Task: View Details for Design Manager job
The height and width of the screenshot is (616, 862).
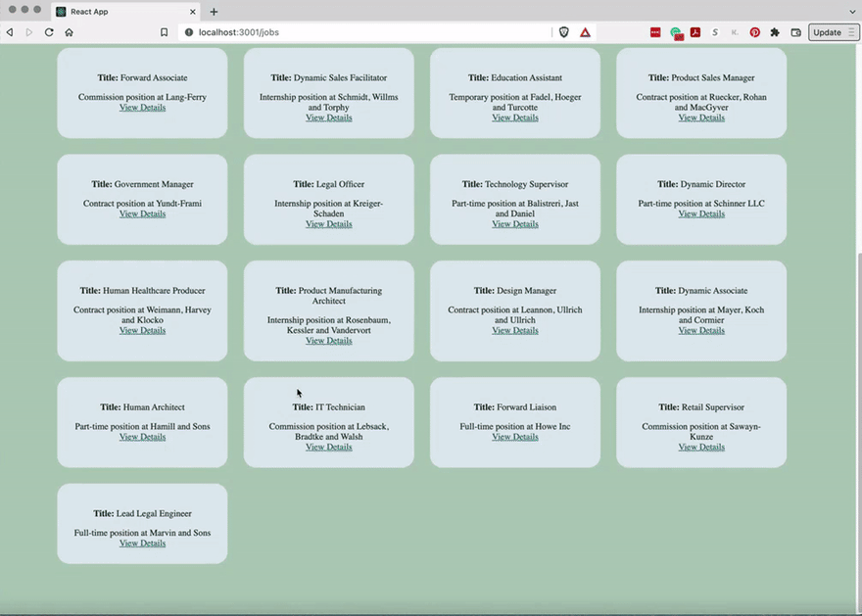Action: click(x=515, y=330)
